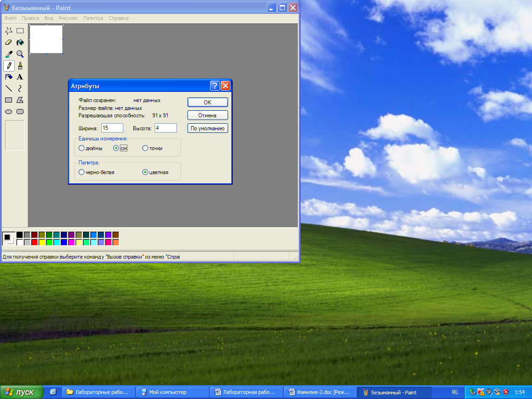Viewport: 532px width, 399px height.
Task: Pick the orange color swatch
Action: (116, 242)
